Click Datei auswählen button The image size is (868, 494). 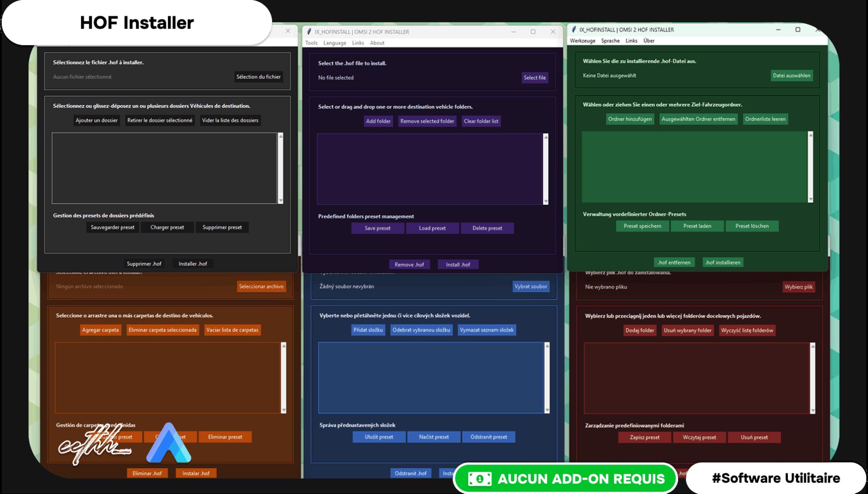792,76
